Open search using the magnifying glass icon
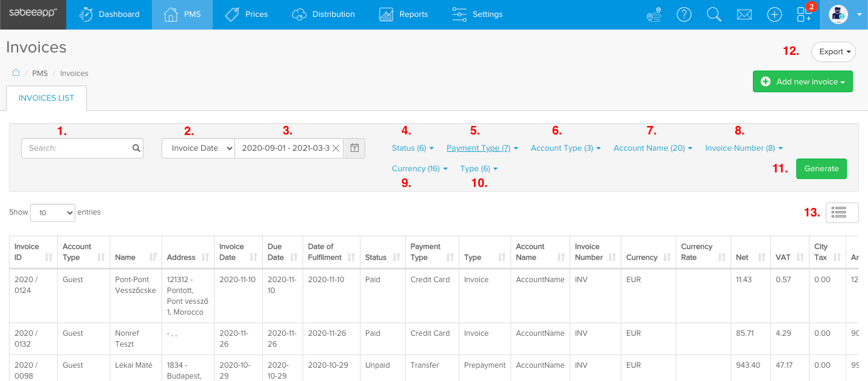The image size is (868, 381). [714, 14]
